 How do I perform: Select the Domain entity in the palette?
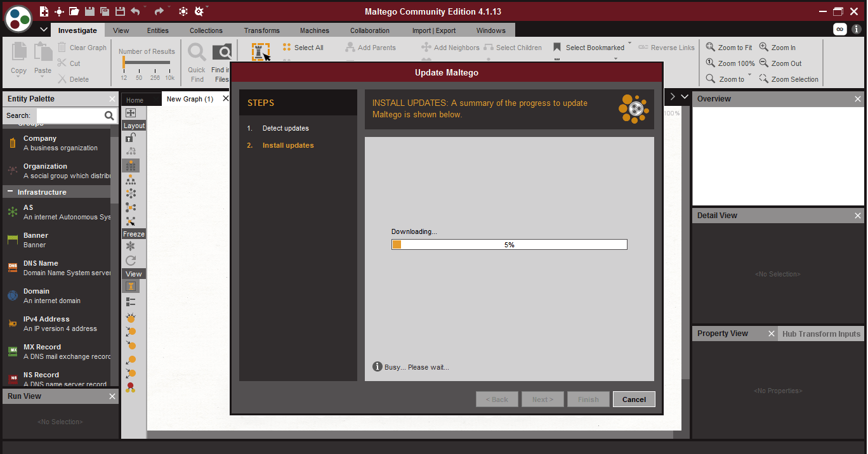[57, 296]
